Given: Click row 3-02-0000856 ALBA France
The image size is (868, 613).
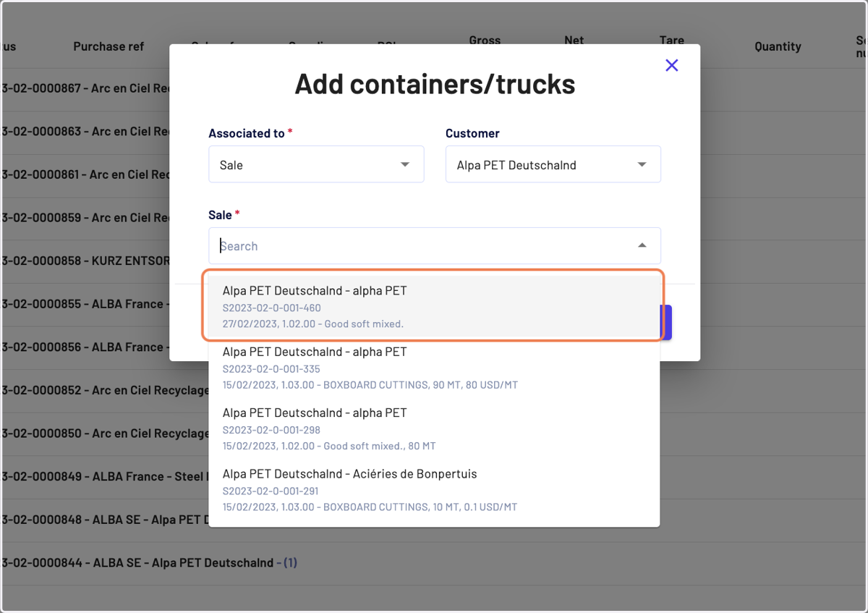Looking at the screenshot, I should tap(86, 347).
